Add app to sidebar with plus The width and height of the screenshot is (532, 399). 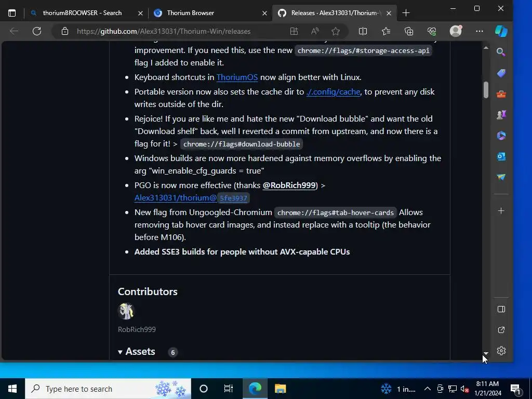pos(501,211)
